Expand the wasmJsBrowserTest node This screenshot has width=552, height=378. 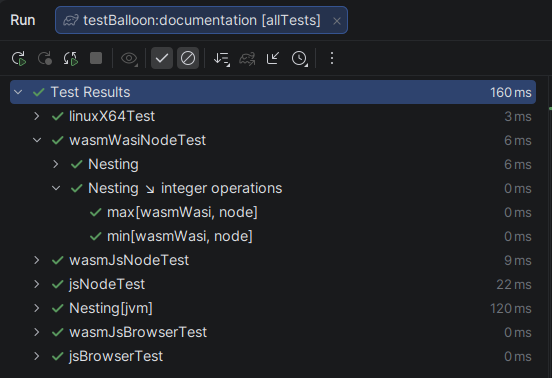(37, 332)
